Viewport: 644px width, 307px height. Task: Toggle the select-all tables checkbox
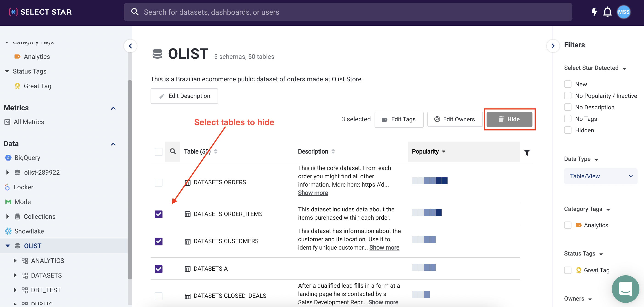(x=159, y=152)
